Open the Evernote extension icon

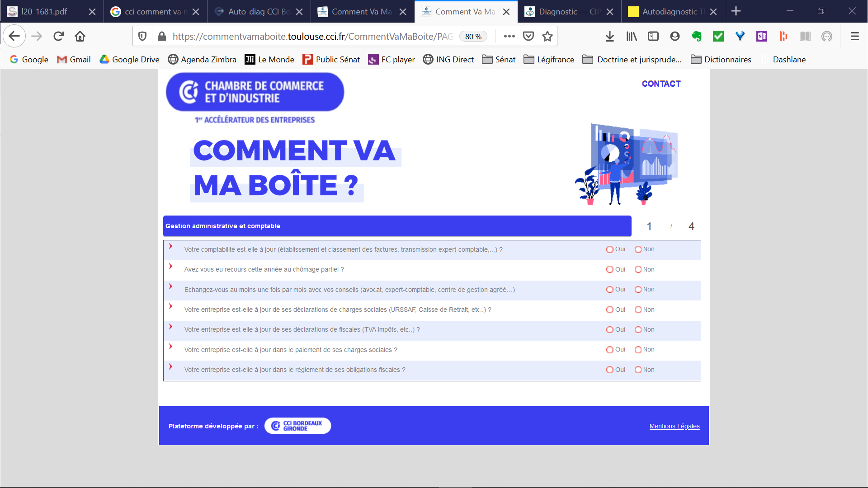696,36
